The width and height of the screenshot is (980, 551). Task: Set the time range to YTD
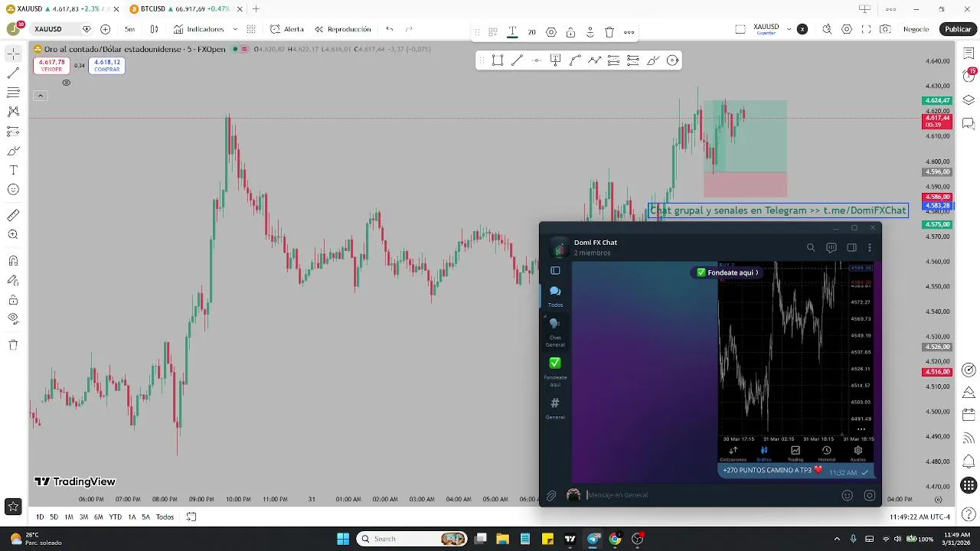[x=115, y=517]
